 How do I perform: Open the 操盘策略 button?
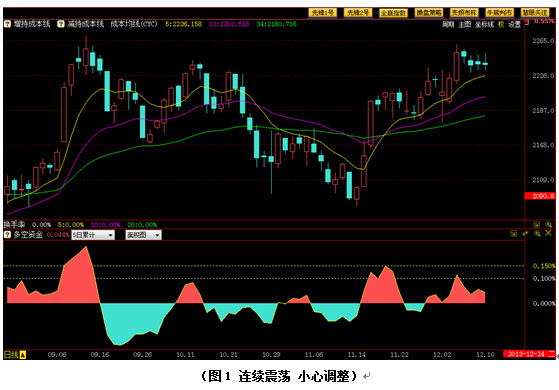click(x=429, y=13)
